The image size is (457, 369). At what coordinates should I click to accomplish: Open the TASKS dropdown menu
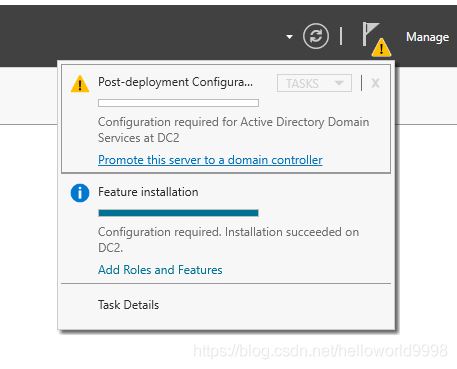(314, 83)
